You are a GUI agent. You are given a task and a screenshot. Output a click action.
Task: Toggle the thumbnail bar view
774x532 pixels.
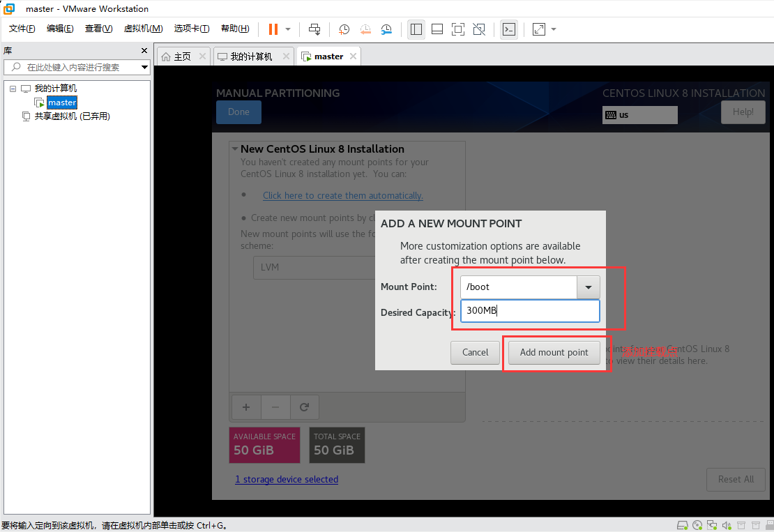pos(437,29)
